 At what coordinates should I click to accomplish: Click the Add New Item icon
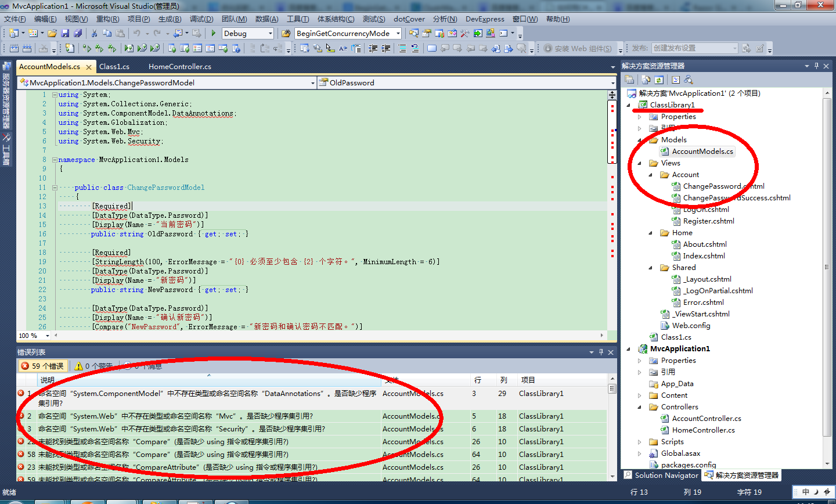coord(33,33)
